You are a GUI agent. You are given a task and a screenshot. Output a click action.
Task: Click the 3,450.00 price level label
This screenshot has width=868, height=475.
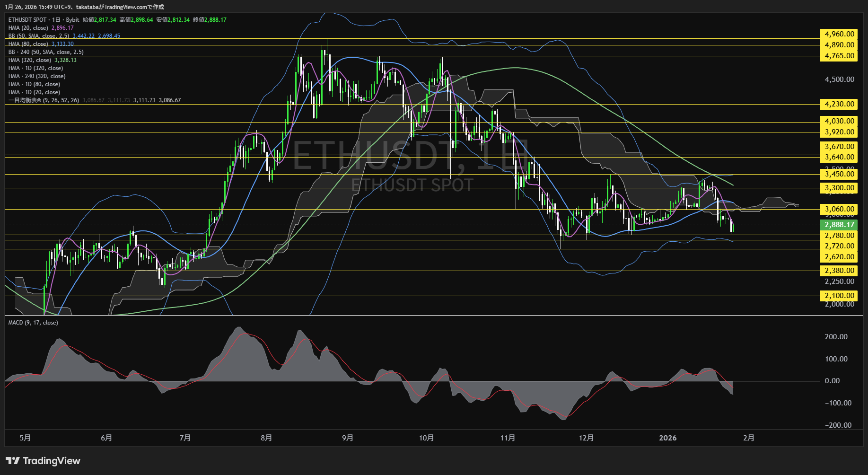click(x=839, y=174)
